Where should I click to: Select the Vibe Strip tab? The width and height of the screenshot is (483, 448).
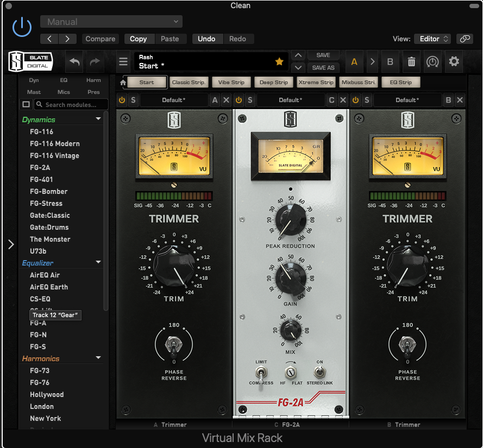pyautogui.click(x=231, y=82)
